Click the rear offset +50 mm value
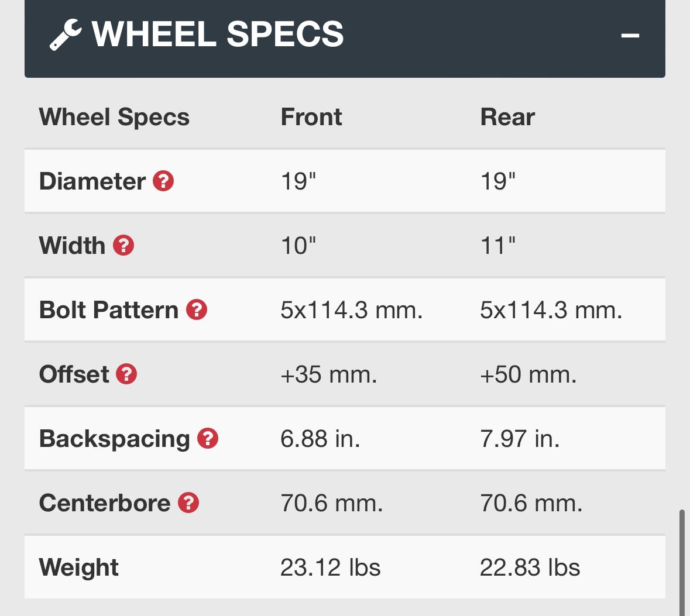 tap(528, 374)
